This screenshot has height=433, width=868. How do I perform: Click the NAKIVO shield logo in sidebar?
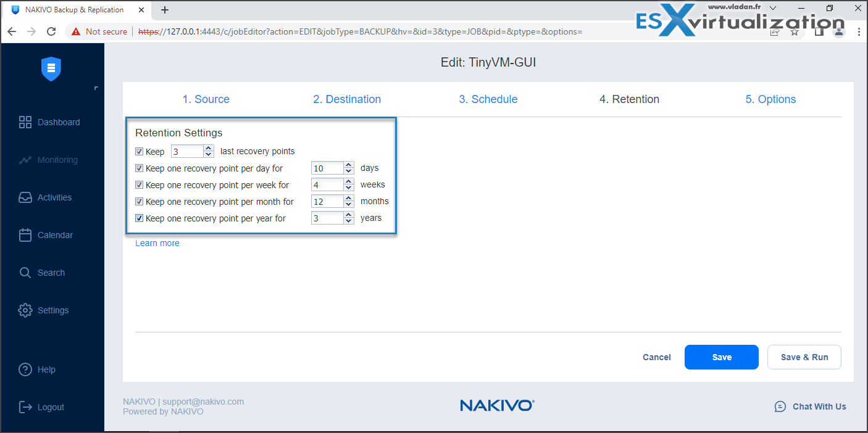click(x=51, y=68)
